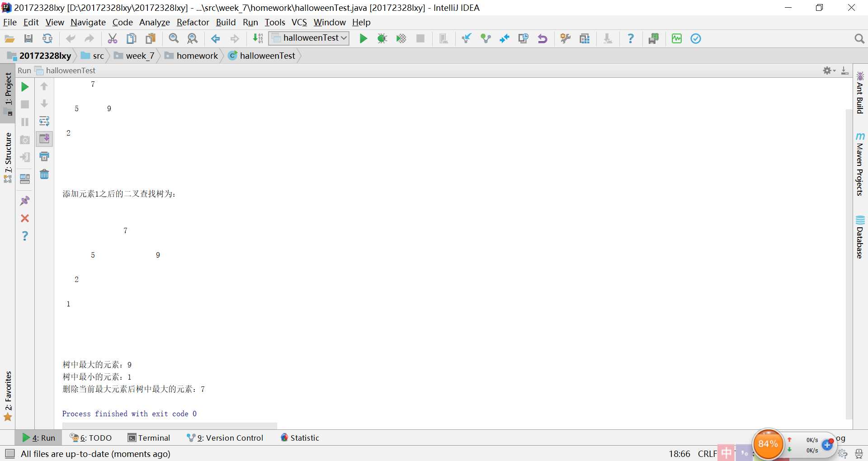Run with coverage icon in toolbar

401,38
